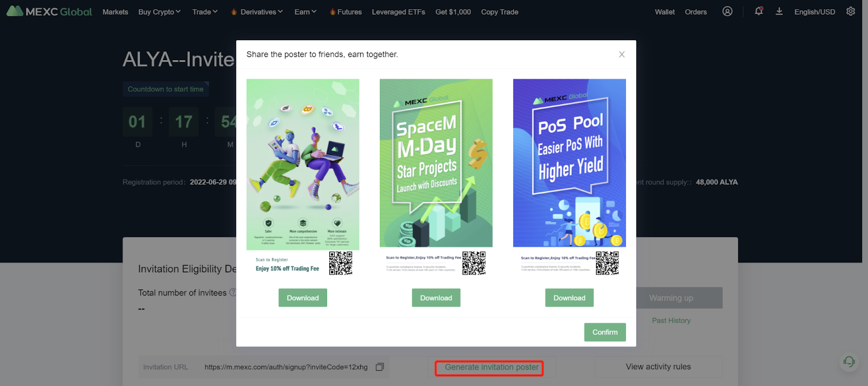Screen dimensions: 868x386
Task: Click the invitation URL text
Action: click(286, 367)
